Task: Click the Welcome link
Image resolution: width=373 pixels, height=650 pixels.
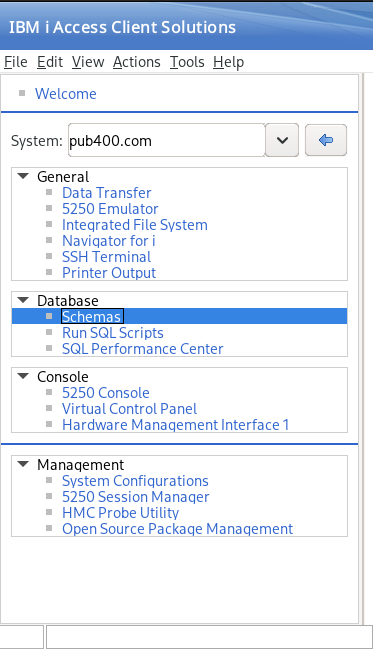Action: click(x=65, y=94)
